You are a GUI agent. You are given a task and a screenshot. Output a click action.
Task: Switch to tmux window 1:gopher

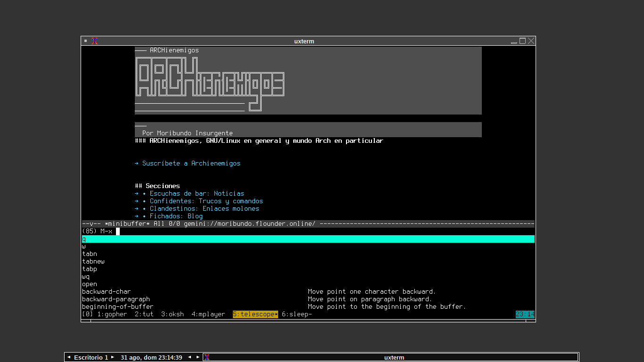pyautogui.click(x=112, y=314)
